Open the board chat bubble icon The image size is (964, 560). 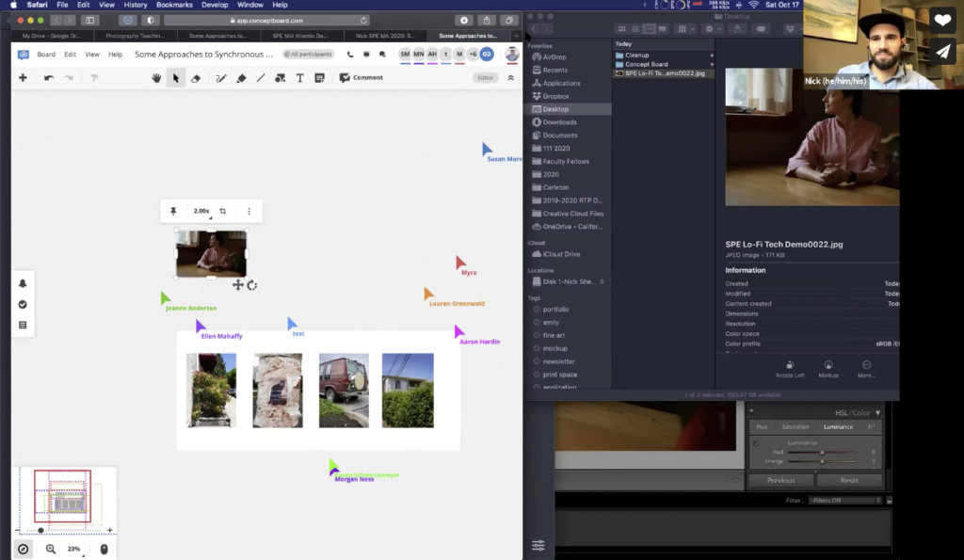pos(382,54)
